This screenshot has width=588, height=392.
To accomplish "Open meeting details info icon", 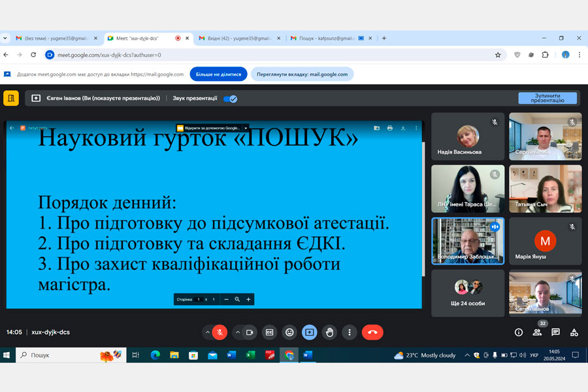I will 519,333.
